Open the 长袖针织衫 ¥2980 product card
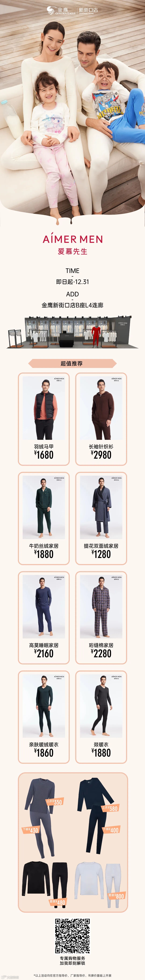The image size is (145, 980). [x=101, y=419]
